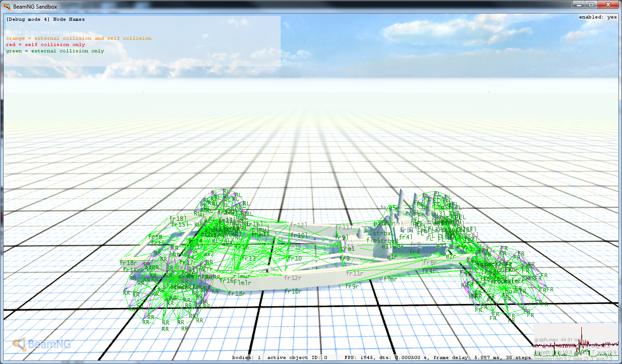Viewport: 622px width, 364px height.
Task: Select node label 'e2r'
Action: coord(451,256)
